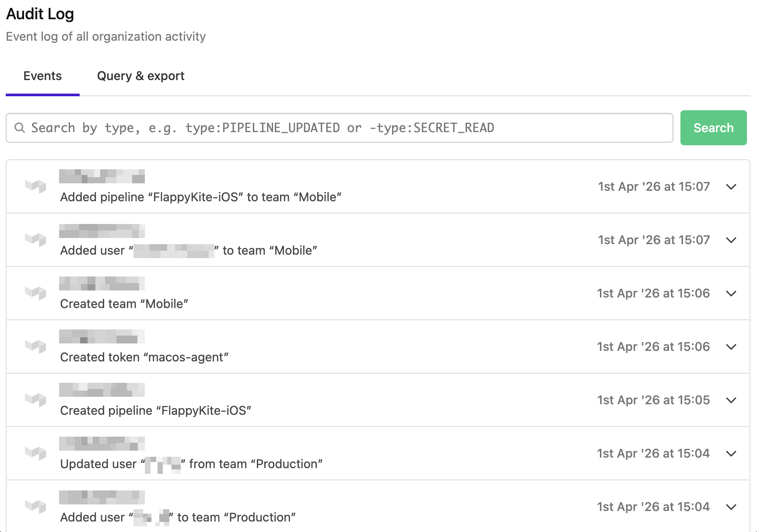Click the icon on the 'Added user to team Production' row
The image size is (757, 532).
coord(36,507)
